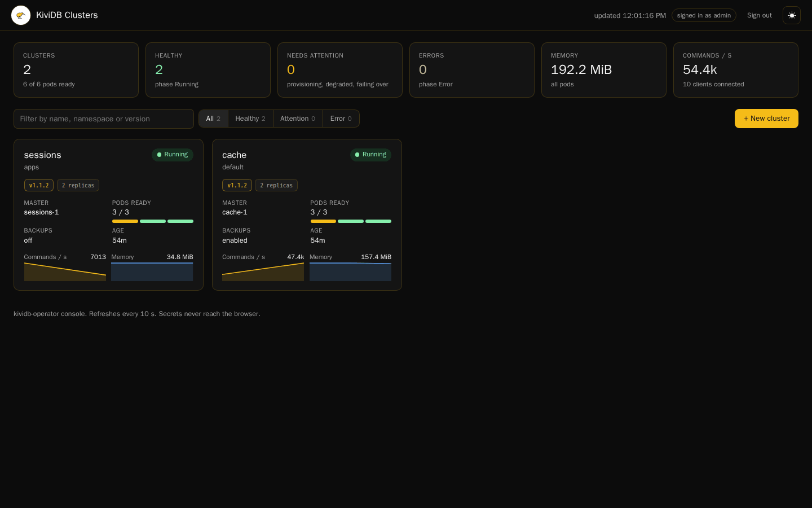Click the Needs Attention summary card

[x=340, y=70]
